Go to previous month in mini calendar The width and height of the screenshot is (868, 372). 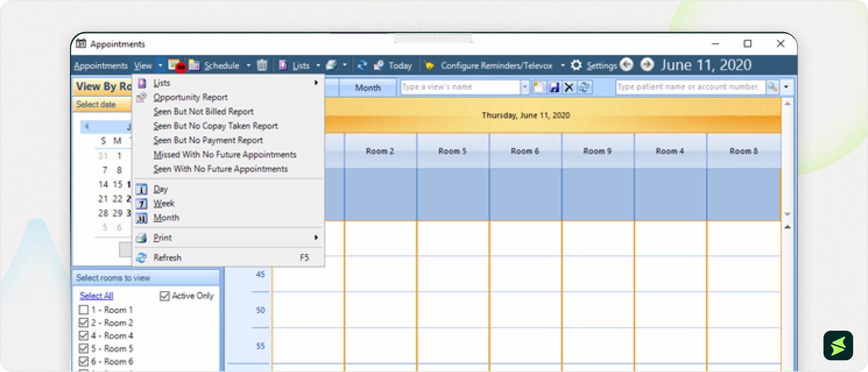click(x=86, y=126)
